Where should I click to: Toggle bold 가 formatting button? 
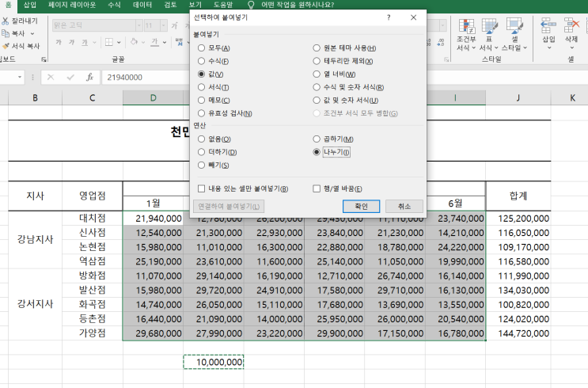pos(59,42)
